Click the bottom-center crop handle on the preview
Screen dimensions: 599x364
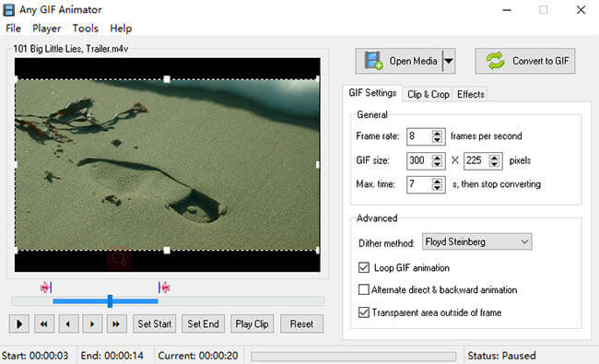tap(167, 250)
